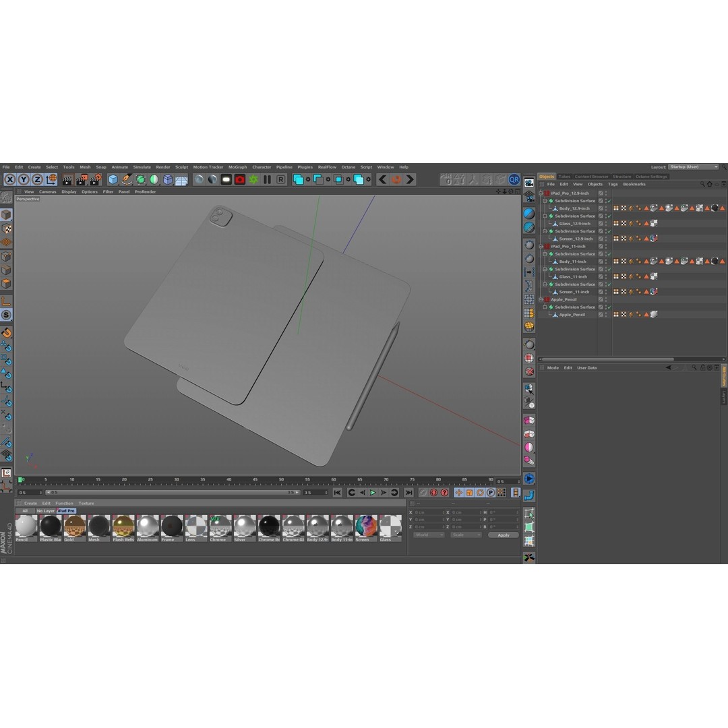
Task: Collapse Subdivision Surface above Body_11-inch
Action: click(545, 254)
